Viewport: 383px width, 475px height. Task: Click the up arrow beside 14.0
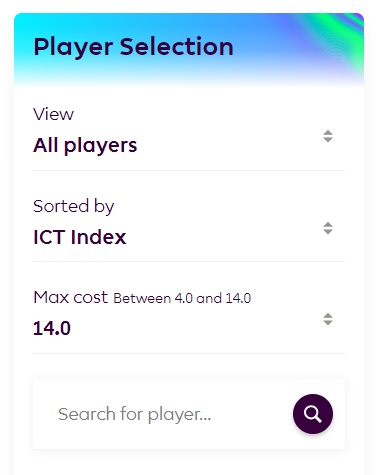328,315
